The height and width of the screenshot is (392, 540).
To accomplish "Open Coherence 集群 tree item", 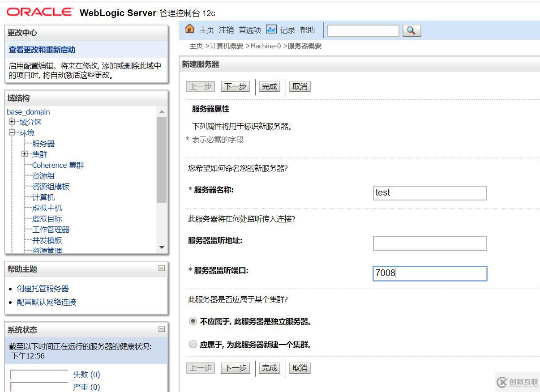I will point(58,165).
